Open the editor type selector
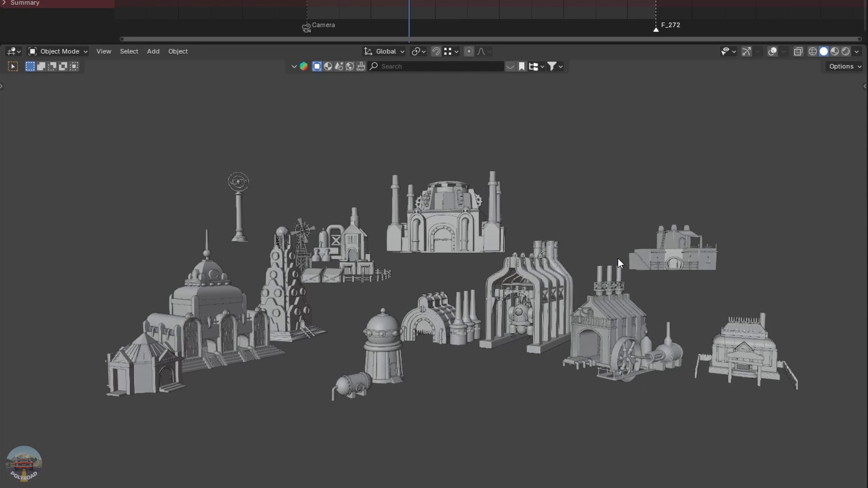868x488 pixels. click(14, 52)
